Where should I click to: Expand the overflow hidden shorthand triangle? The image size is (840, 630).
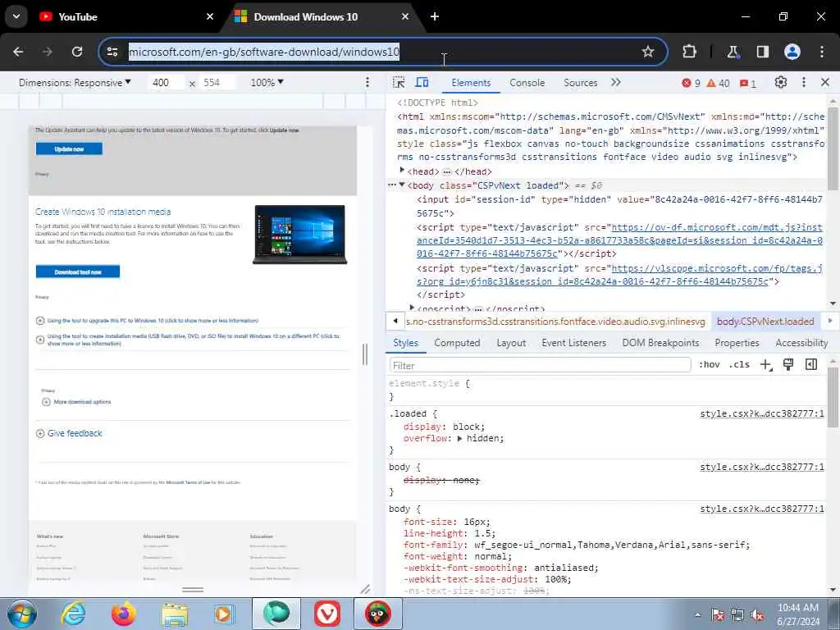[459, 438]
